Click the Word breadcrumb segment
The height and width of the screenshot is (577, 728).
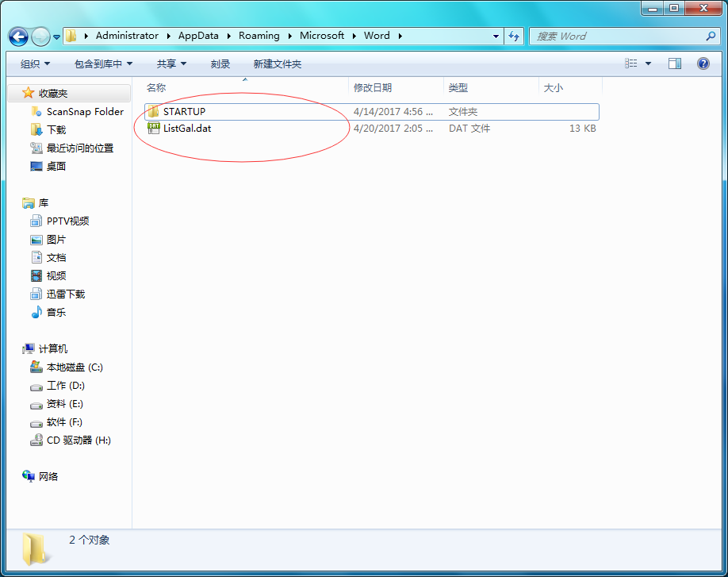click(x=377, y=36)
